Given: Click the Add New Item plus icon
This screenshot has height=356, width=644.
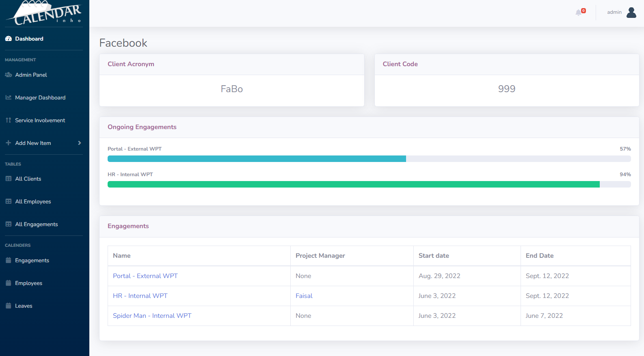Looking at the screenshot, I should 9,143.
